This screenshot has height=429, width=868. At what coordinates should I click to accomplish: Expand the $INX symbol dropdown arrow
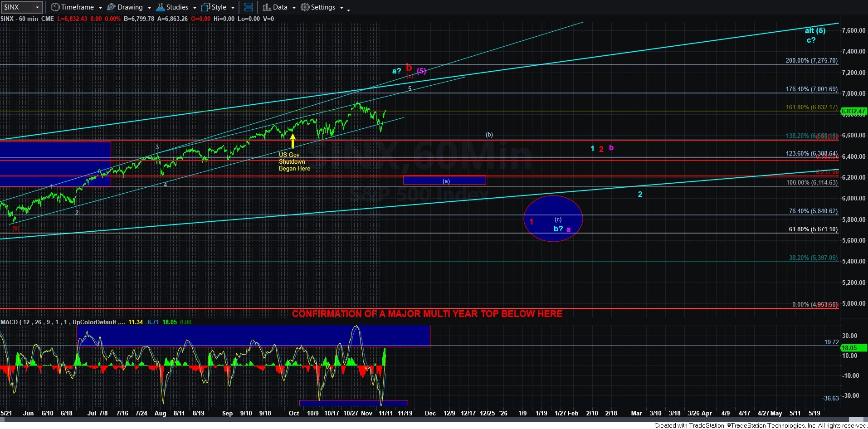[38, 7]
